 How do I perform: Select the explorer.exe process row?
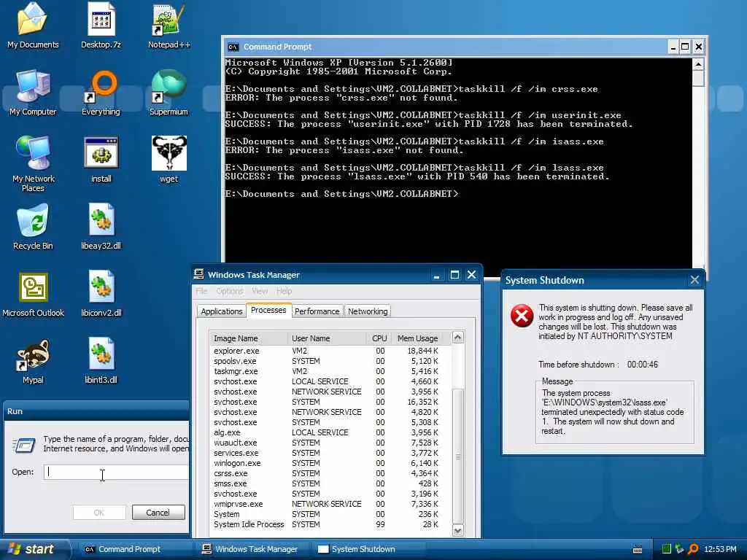tap(330, 351)
